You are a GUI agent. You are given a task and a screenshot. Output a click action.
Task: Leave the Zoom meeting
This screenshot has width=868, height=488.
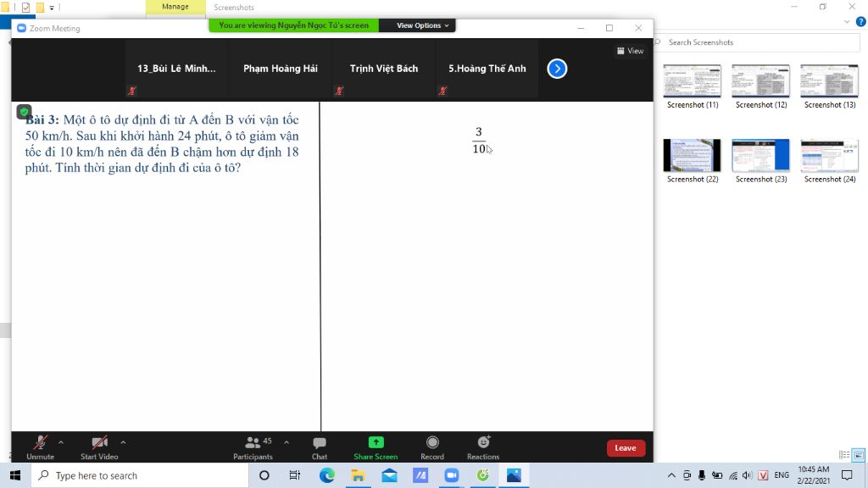(x=626, y=447)
